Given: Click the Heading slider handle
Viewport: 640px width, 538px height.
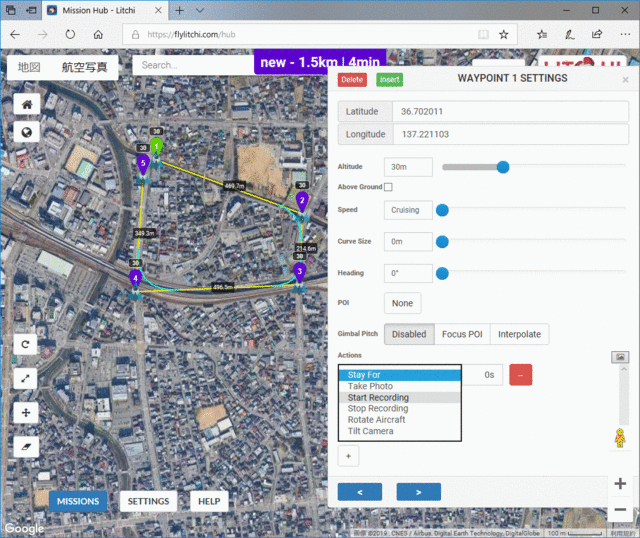Looking at the screenshot, I should [442, 273].
